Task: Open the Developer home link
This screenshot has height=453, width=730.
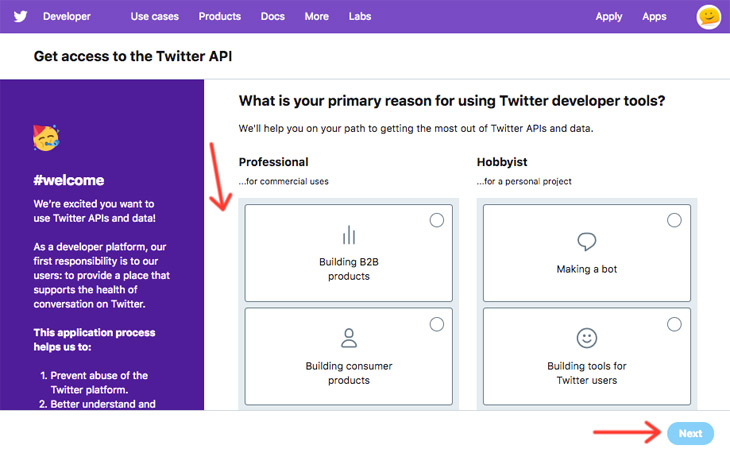Action: (x=67, y=16)
